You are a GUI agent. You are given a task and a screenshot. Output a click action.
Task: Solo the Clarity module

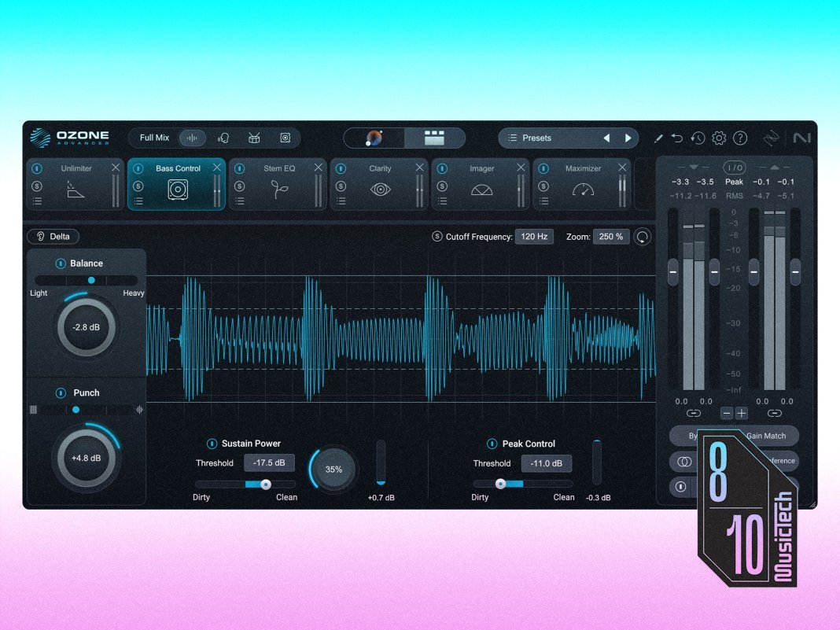pos(341,186)
